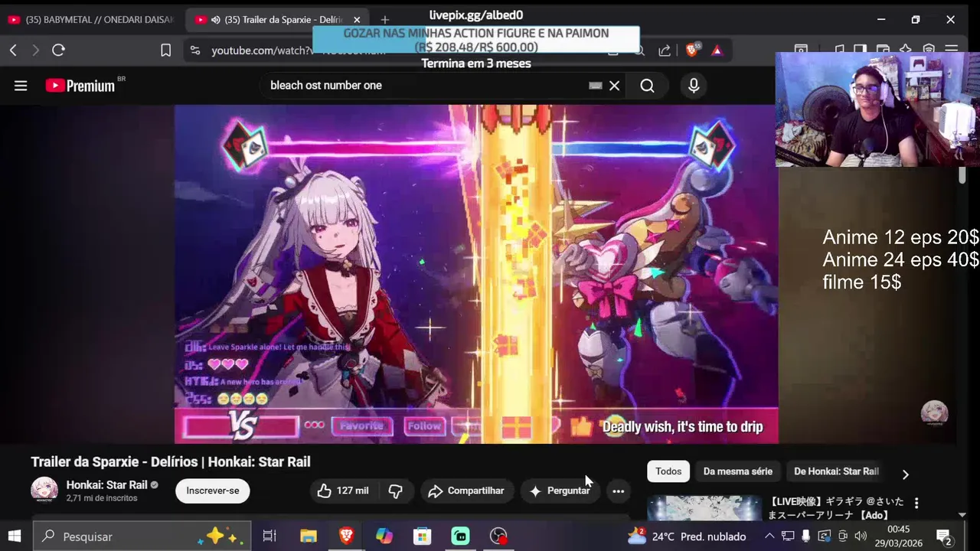Screen dimensions: 980x551
Task: Select the Da mesma série chip
Action: (738, 471)
